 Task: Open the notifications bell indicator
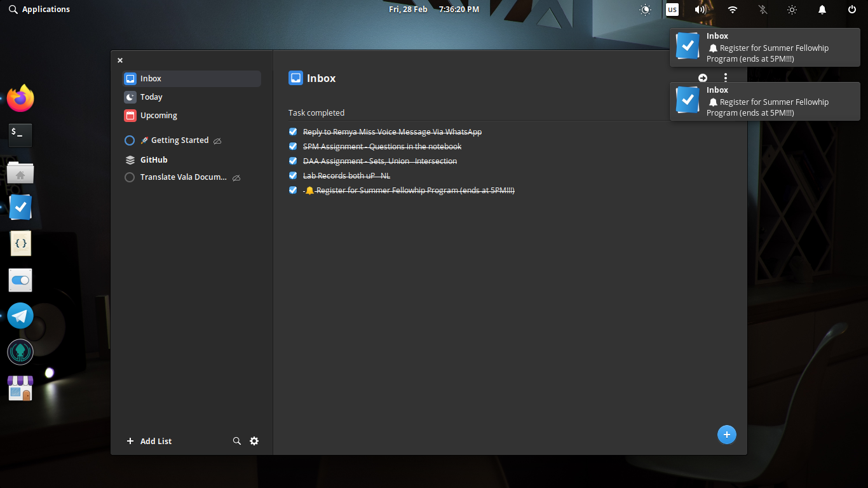822,10
